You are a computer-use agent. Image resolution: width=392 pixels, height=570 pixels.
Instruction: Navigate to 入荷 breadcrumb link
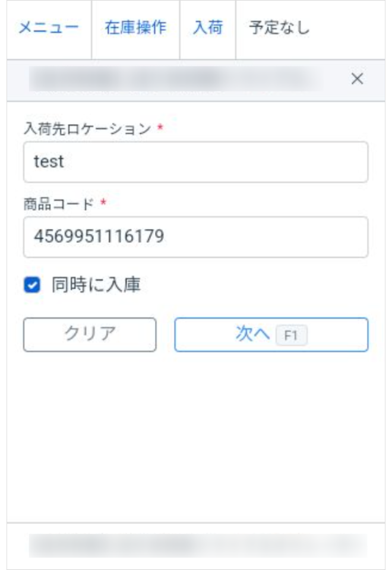(208, 28)
